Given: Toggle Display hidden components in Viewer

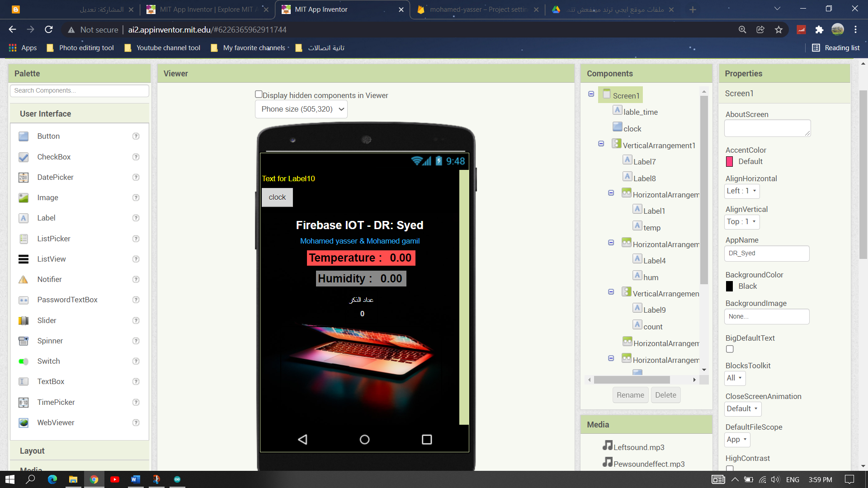Looking at the screenshot, I should coord(258,94).
